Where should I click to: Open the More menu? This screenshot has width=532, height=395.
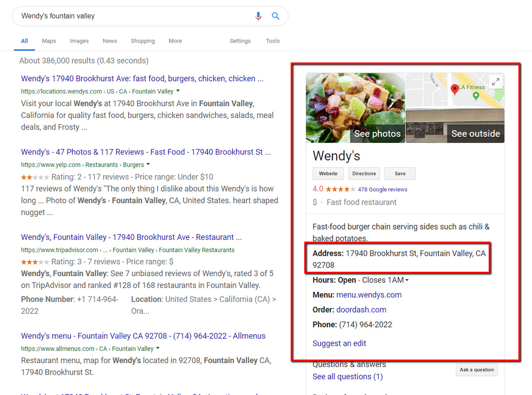pos(175,41)
